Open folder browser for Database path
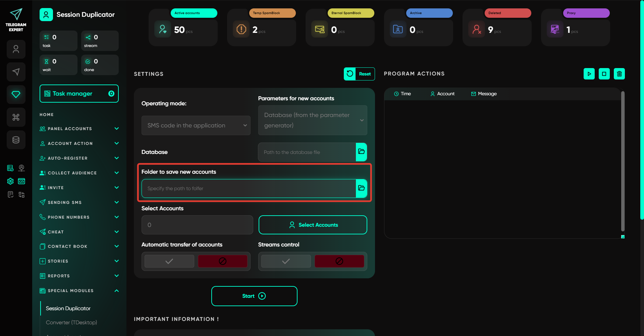The width and height of the screenshot is (644, 336). click(361, 152)
